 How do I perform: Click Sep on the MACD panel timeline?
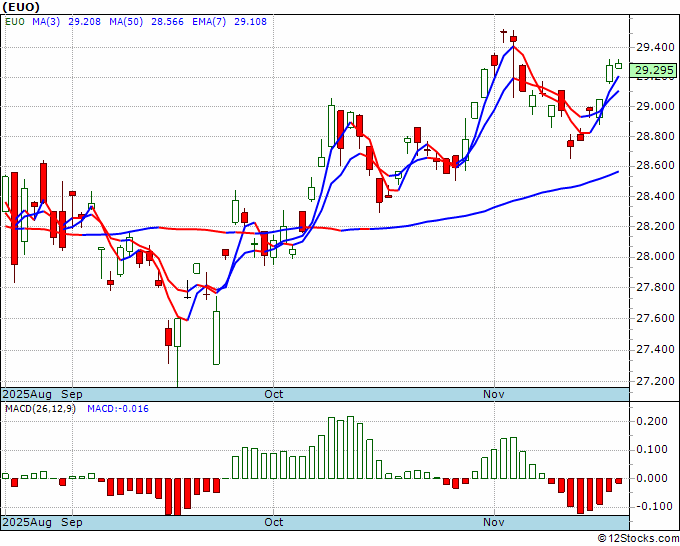pos(72,522)
